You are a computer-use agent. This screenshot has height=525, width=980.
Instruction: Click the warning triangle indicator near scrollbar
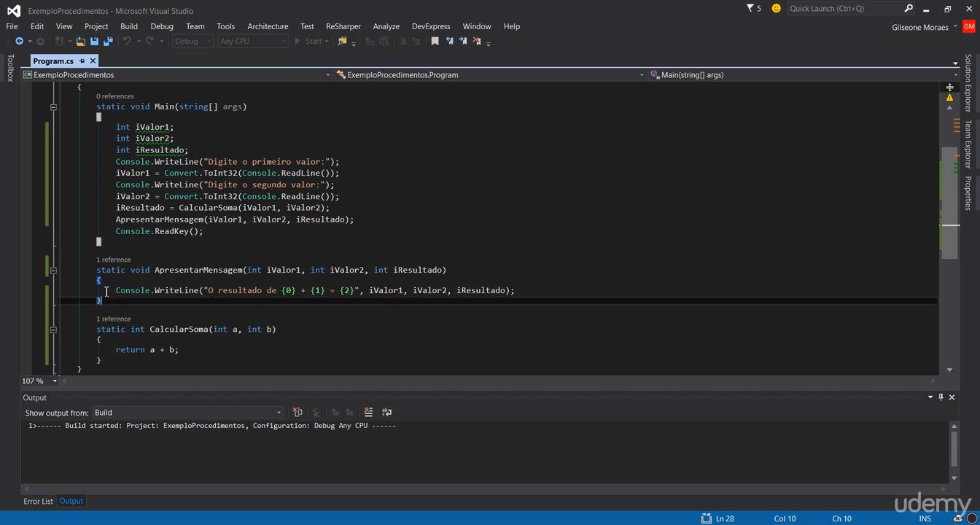tap(949, 97)
